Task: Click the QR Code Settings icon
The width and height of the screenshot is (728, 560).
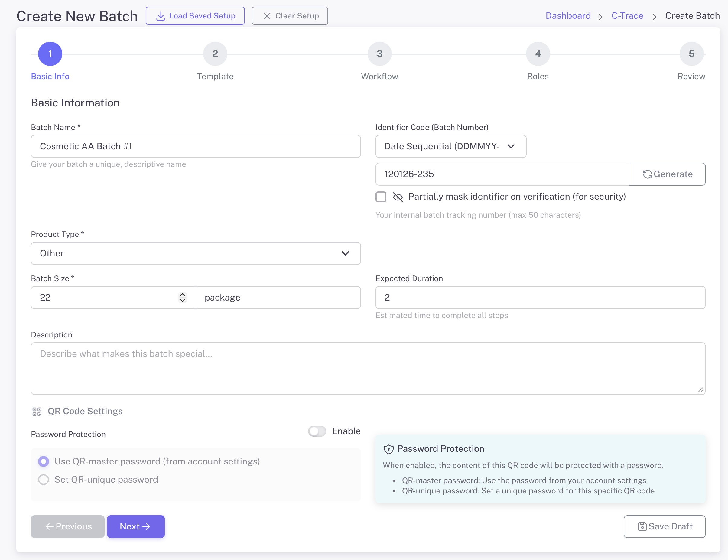Action: point(37,412)
